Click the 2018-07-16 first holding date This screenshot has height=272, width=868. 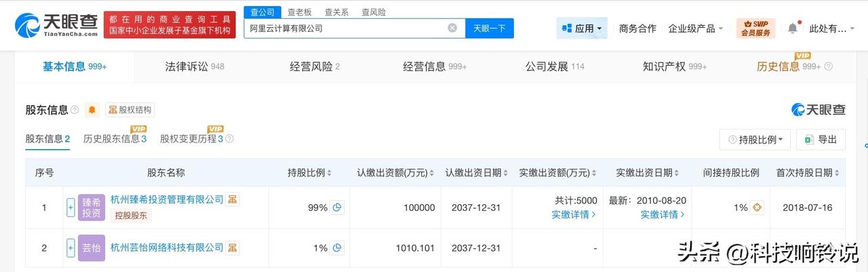[x=807, y=208]
